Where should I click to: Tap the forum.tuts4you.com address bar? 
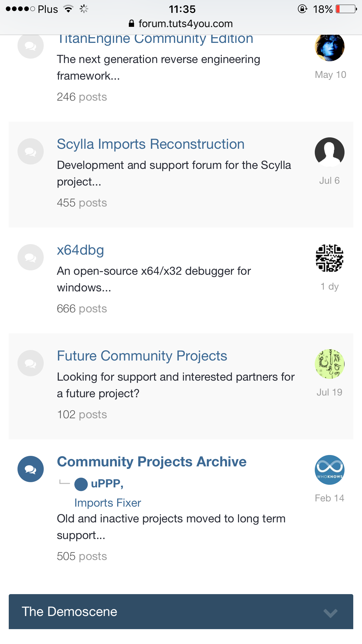coord(181,24)
